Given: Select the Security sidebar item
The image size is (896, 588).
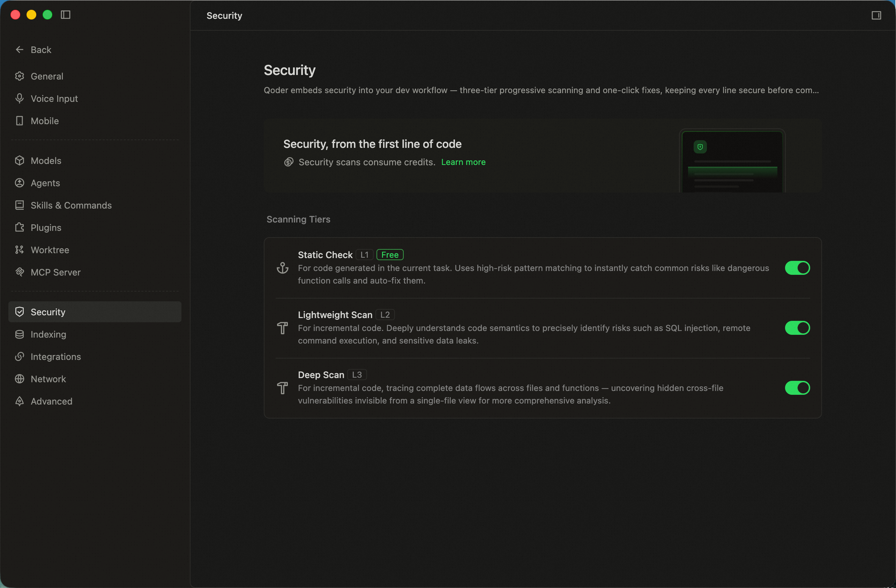Looking at the screenshot, I should click(x=95, y=312).
